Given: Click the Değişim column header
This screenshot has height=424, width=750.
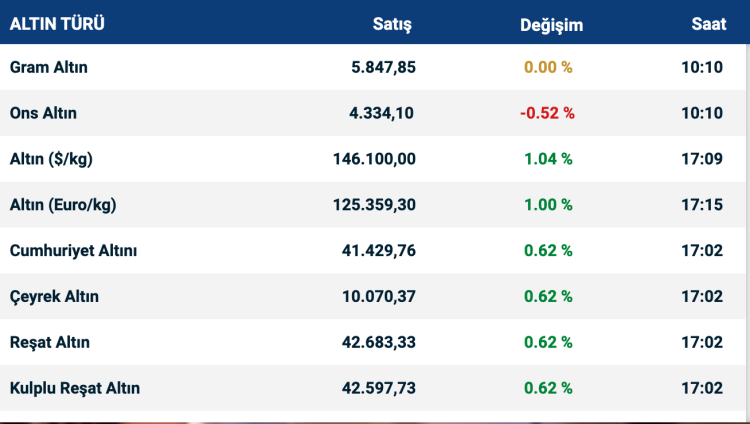Looking at the screenshot, I should [551, 24].
